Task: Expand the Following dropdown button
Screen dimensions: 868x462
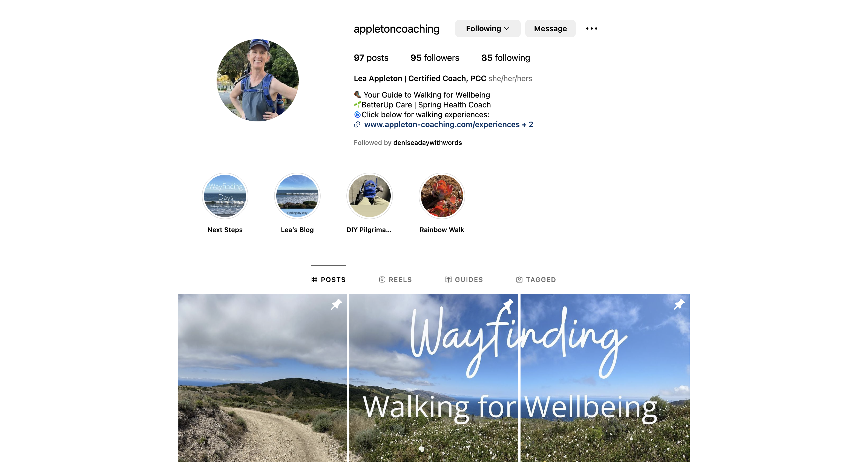Action: point(488,29)
